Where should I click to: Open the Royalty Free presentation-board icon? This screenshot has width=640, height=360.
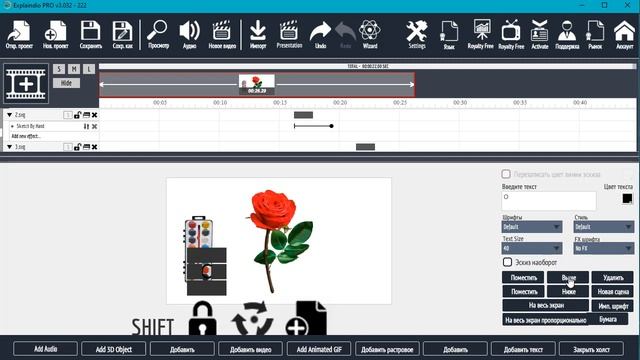click(480, 34)
